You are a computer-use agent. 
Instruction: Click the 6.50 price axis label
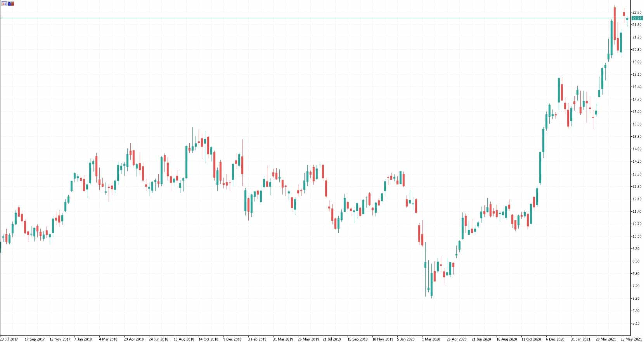[637, 299]
